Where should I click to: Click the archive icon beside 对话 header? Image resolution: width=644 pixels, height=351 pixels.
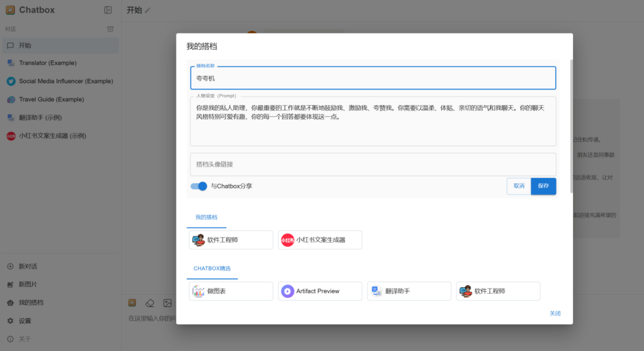[110, 29]
